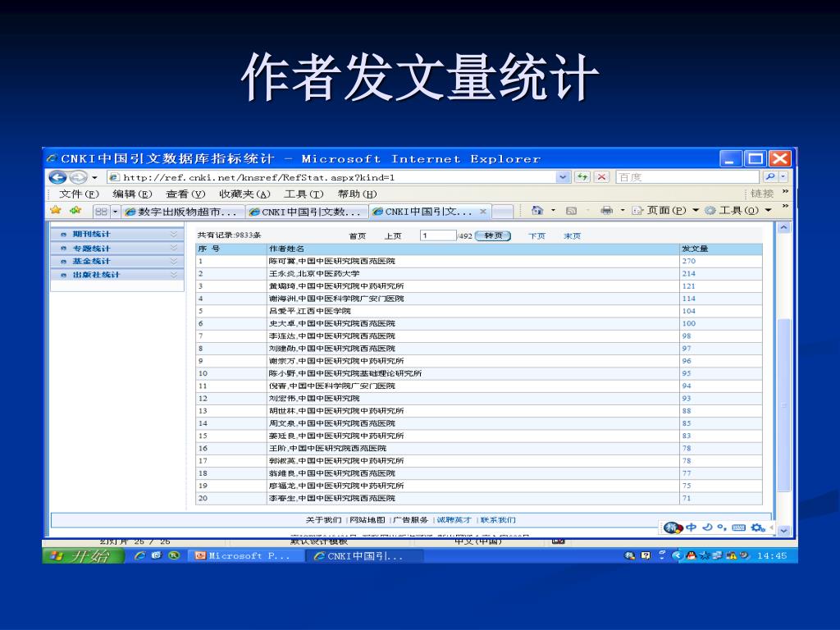
Task: Jump to the 末页 last page
Action: tap(572, 236)
